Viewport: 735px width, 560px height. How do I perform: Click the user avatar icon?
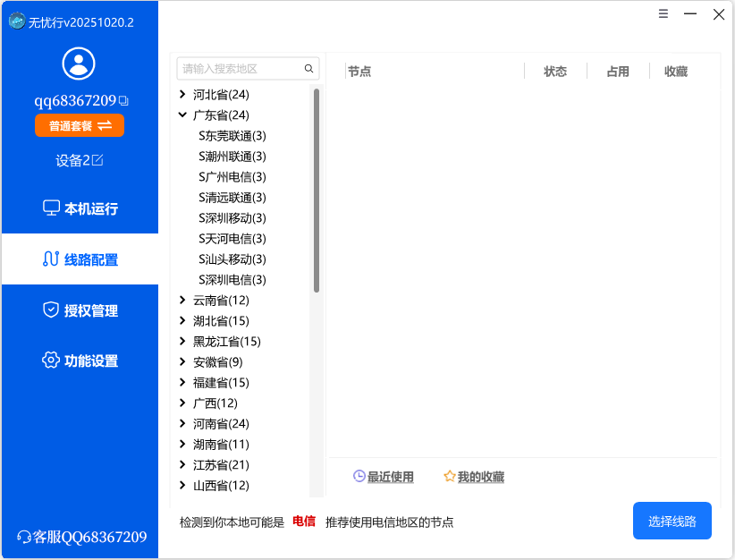click(x=79, y=64)
